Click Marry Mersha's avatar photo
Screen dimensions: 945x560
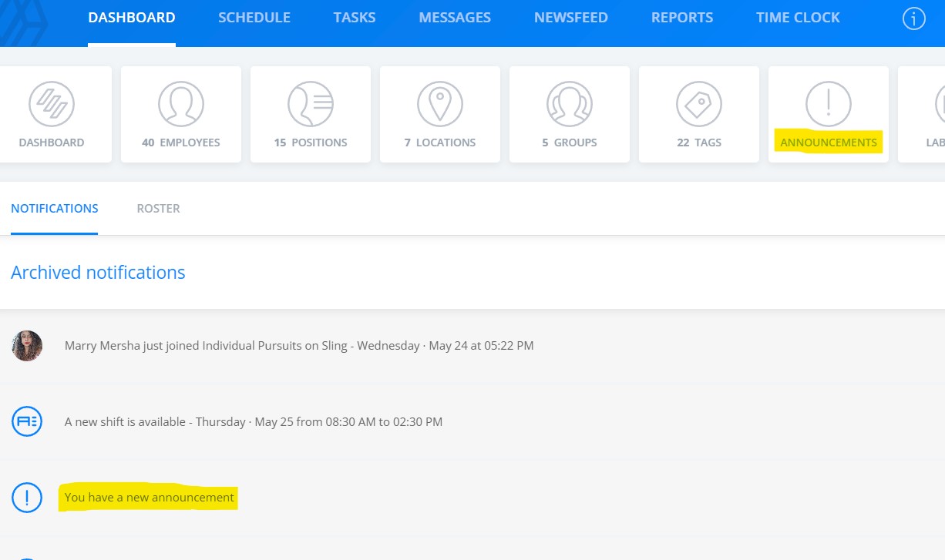[x=27, y=346]
